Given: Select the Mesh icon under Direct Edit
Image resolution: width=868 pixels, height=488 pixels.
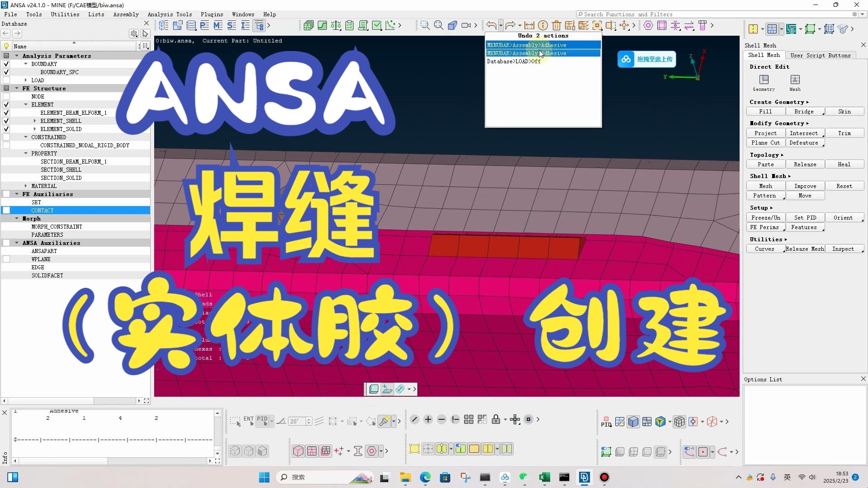Looking at the screenshot, I should [795, 80].
